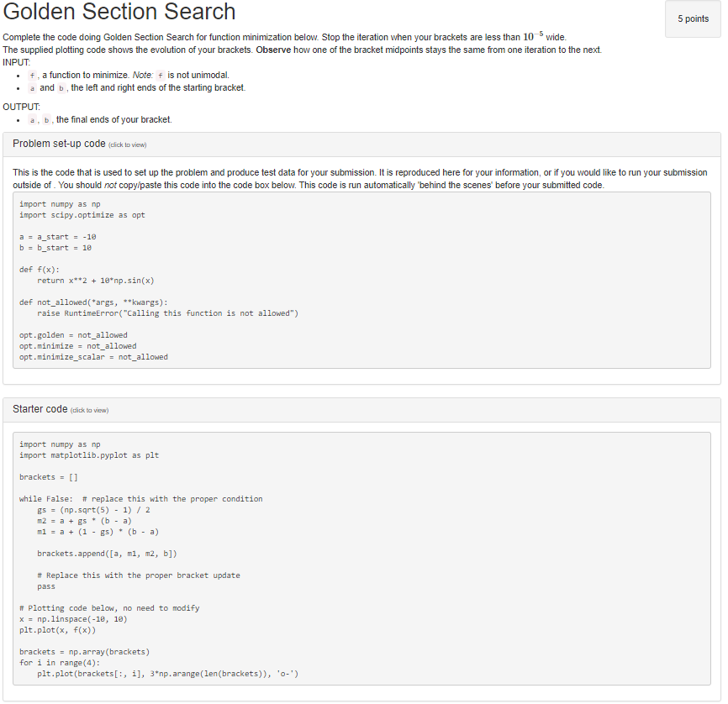Expand the Problem set-up code section

pos(61,144)
